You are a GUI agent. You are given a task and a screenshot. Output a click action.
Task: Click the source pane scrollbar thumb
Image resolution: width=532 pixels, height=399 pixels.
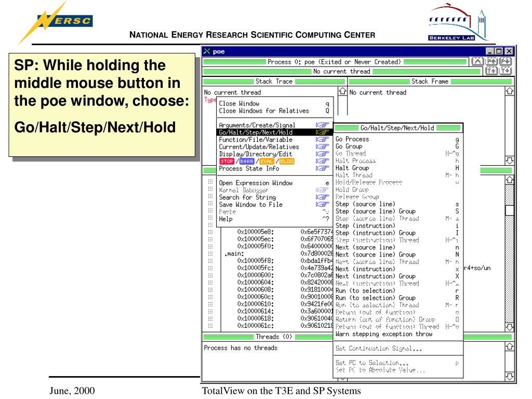[x=510, y=210]
